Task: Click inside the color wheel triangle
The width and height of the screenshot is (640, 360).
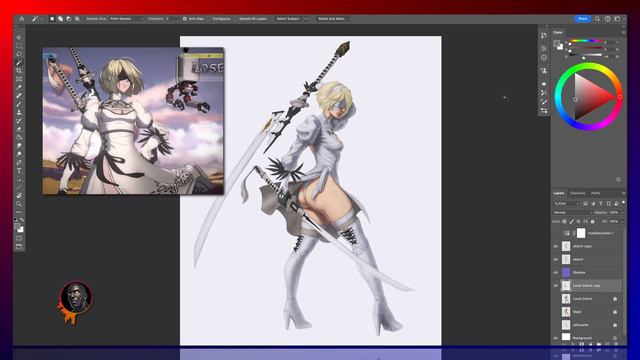Action: click(590, 97)
